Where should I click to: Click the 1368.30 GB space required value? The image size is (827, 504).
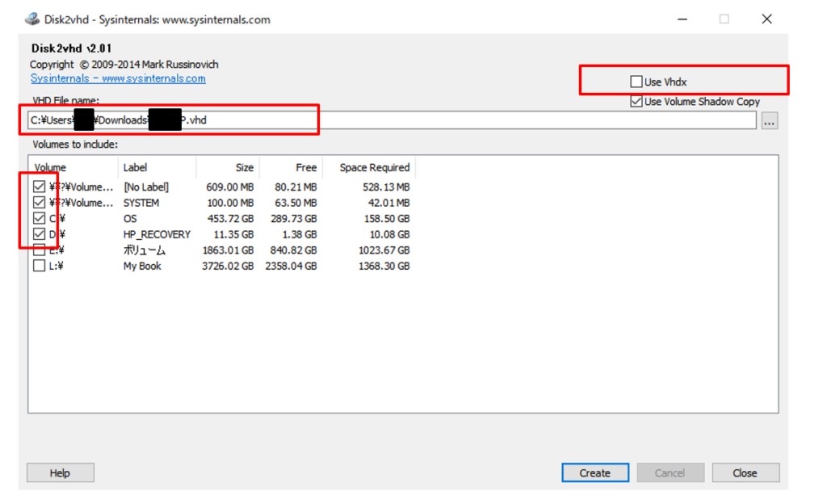pyautogui.click(x=384, y=267)
